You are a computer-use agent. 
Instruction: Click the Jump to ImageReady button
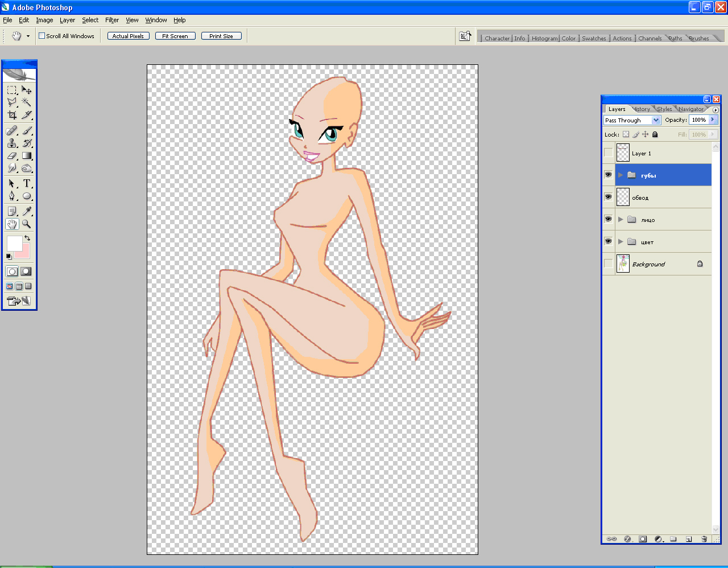click(19, 301)
